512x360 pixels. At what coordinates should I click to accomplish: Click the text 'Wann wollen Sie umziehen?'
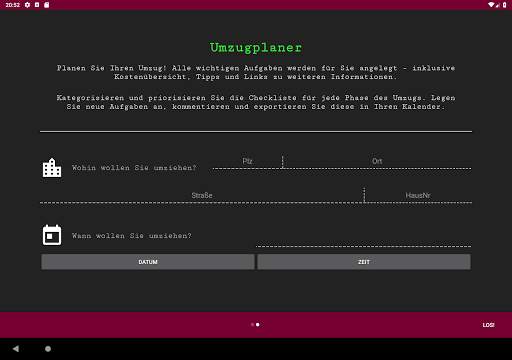pyautogui.click(x=132, y=236)
